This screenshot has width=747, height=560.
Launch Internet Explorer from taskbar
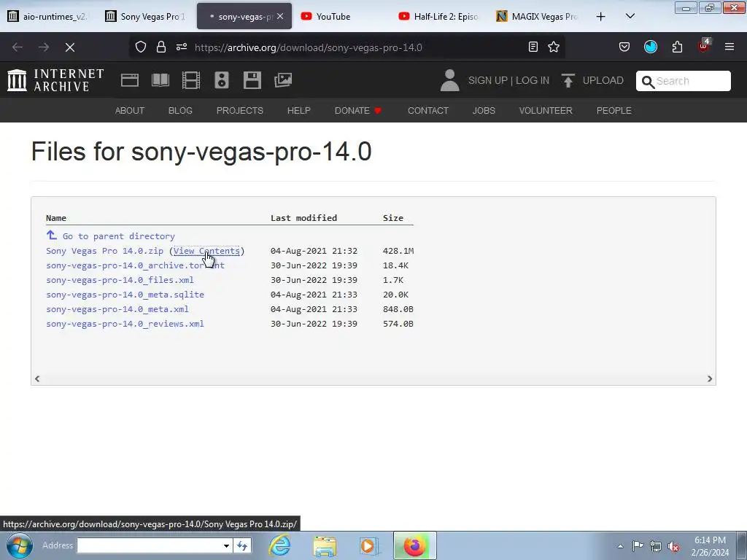click(279, 545)
